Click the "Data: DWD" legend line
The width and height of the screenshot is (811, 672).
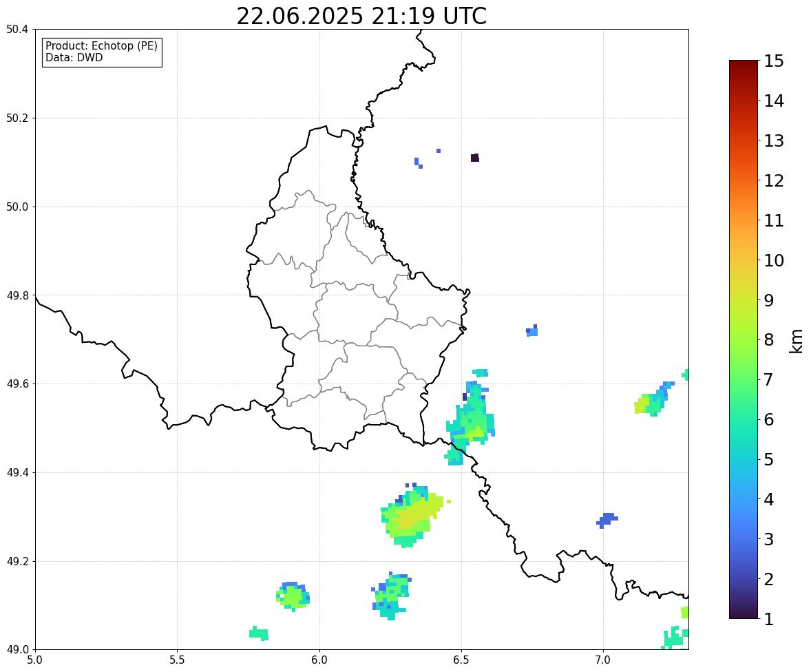[x=74, y=57]
